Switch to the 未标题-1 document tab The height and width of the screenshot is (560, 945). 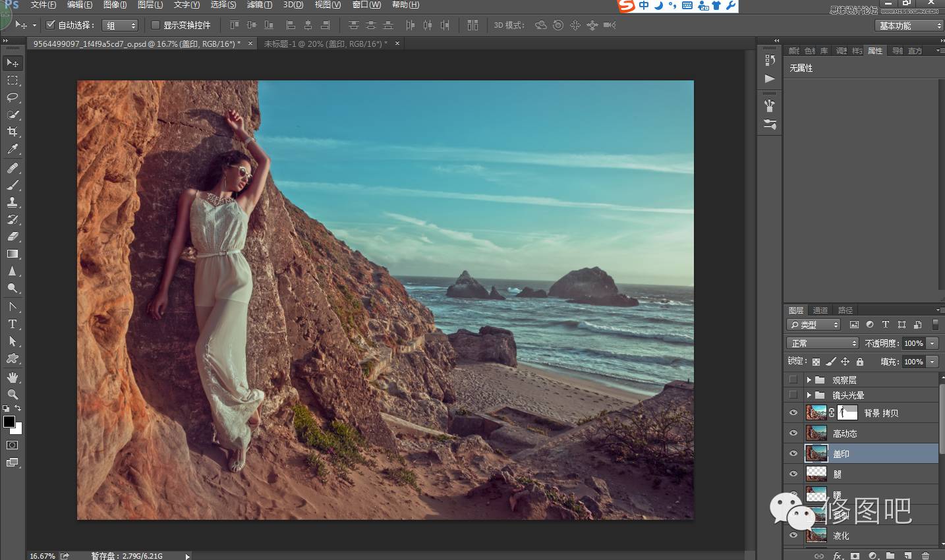[x=326, y=43]
